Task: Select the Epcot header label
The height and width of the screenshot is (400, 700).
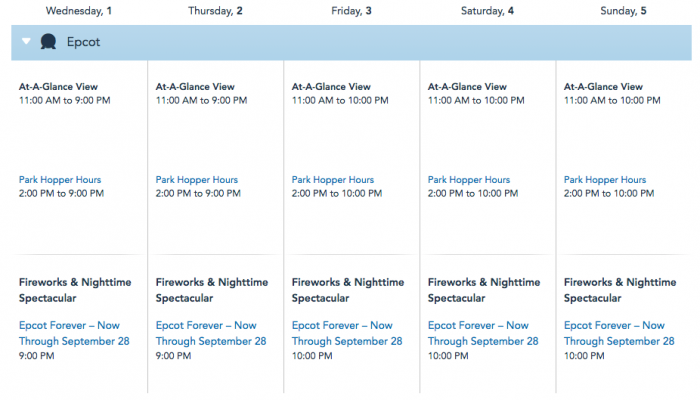Action: [x=83, y=43]
